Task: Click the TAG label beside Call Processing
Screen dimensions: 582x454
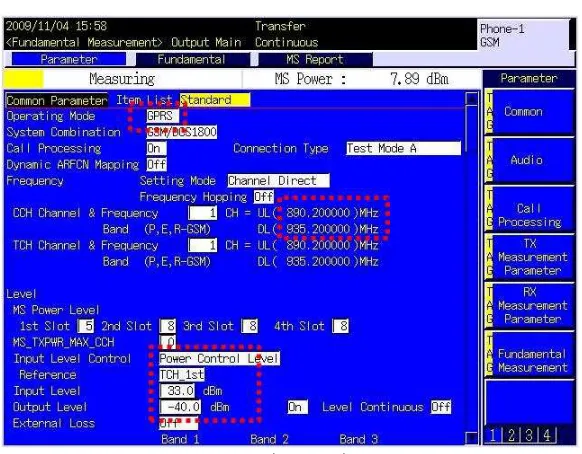Action: coord(489,209)
